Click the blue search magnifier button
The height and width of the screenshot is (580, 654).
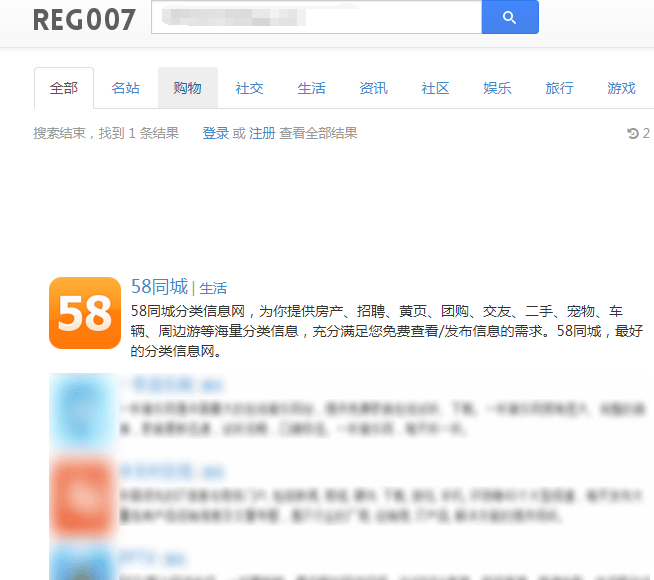point(510,17)
